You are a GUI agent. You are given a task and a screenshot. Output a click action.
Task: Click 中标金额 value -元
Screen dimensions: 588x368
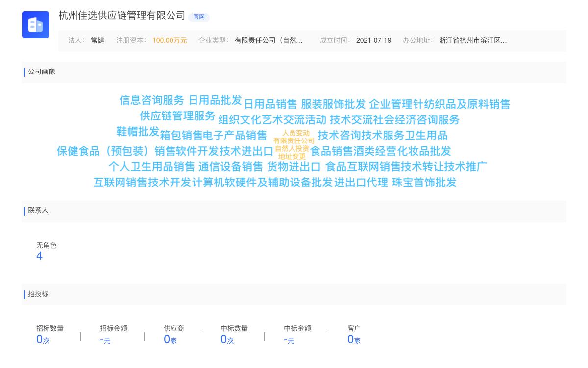pos(289,340)
